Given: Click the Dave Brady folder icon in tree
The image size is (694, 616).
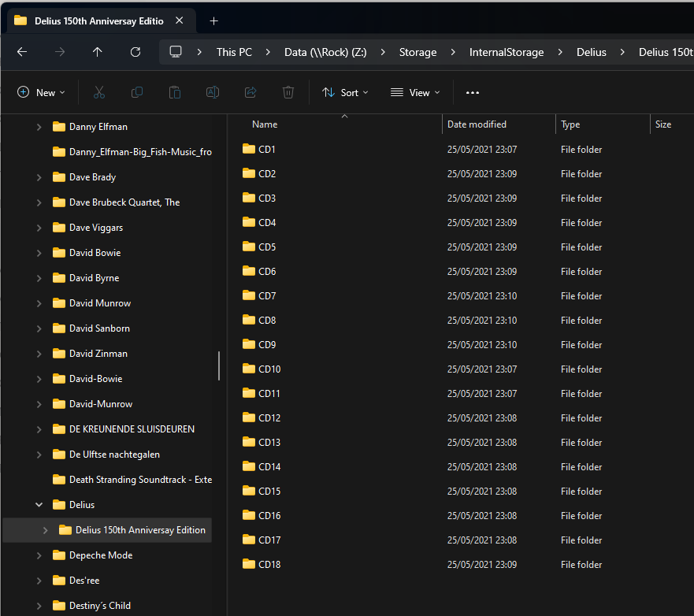Looking at the screenshot, I should pos(59,177).
